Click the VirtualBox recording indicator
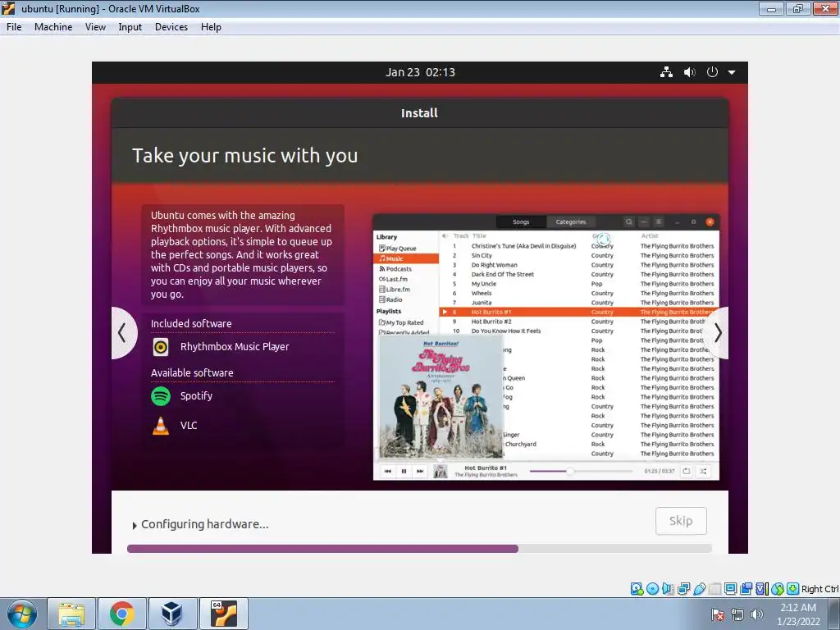Image resolution: width=840 pixels, height=630 pixels. tap(746, 589)
